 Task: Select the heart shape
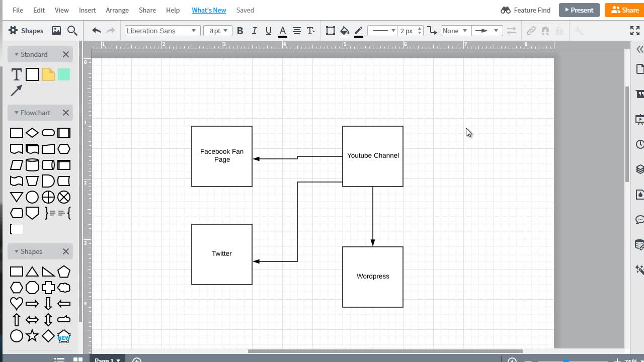pyautogui.click(x=17, y=303)
